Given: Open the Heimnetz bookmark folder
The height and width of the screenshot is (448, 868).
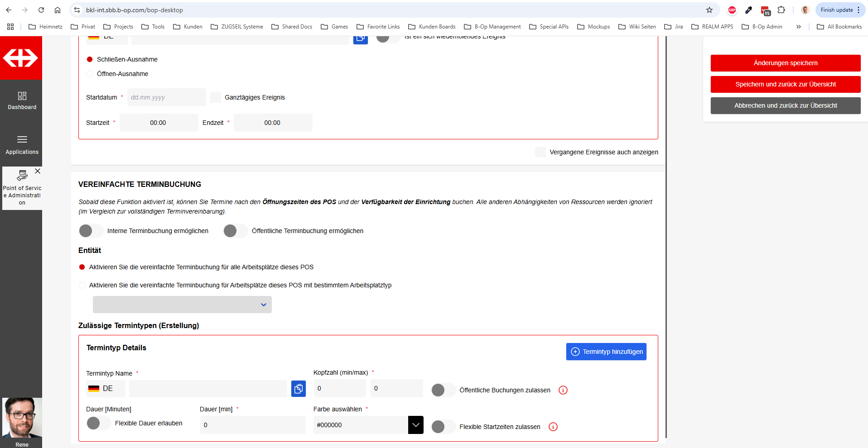Looking at the screenshot, I should 45,27.
